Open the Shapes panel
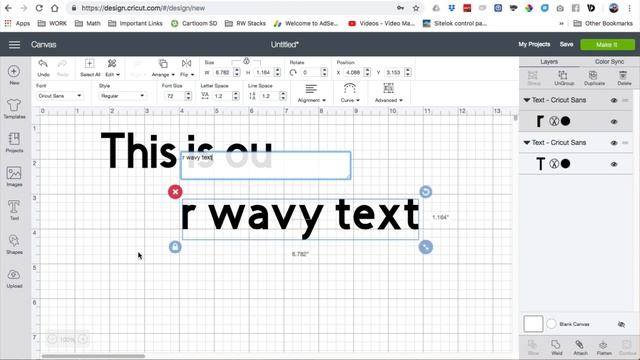This screenshot has width=640, height=360. click(x=14, y=244)
